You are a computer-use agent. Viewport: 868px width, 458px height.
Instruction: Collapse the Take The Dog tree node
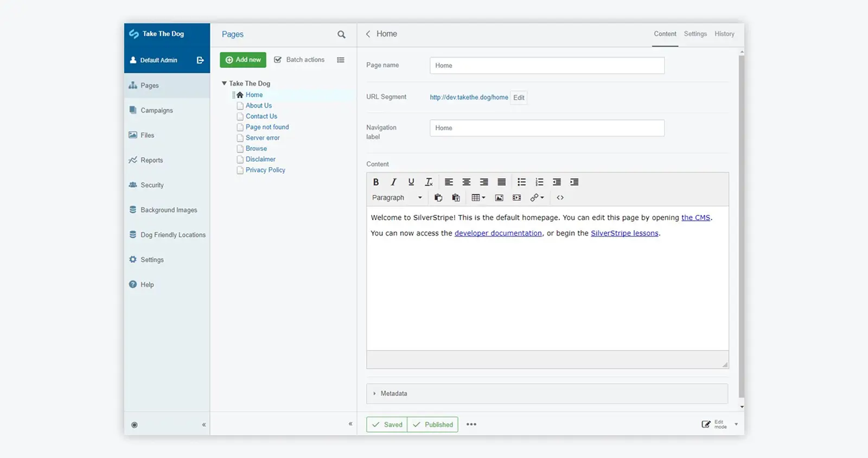224,84
